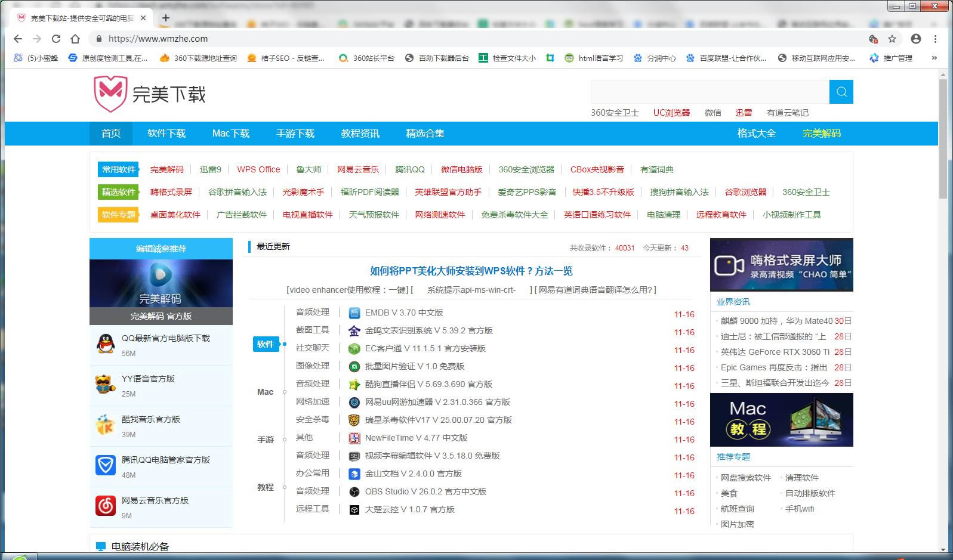
Task: Select the 软件 category tab
Action: click(x=266, y=344)
